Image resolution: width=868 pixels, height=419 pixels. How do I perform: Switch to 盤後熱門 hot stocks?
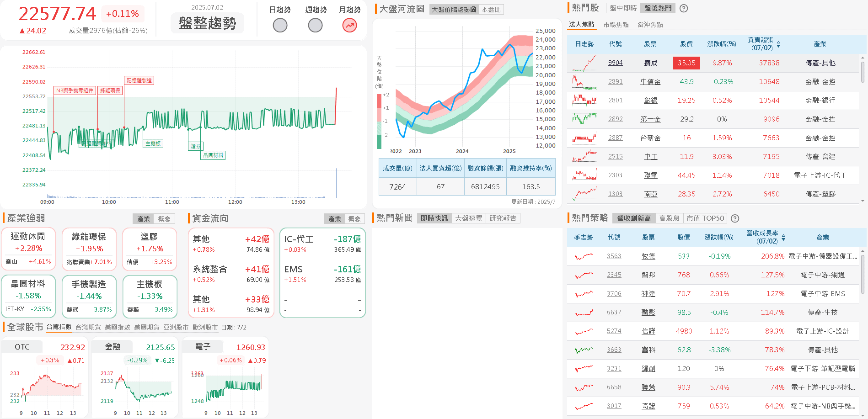[x=658, y=8]
